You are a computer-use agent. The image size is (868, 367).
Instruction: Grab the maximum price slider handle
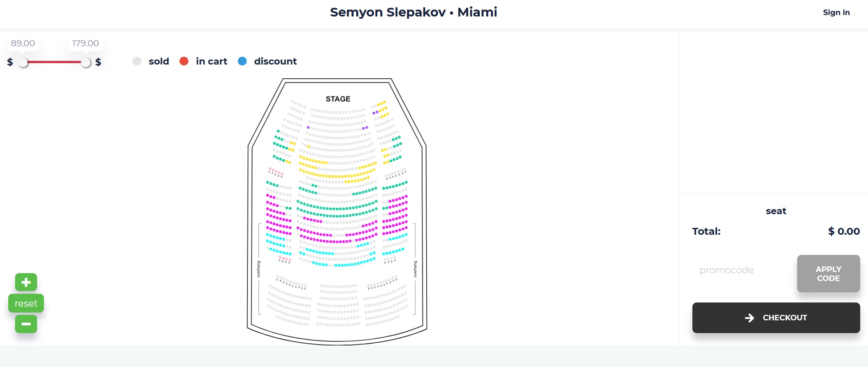[x=86, y=62]
